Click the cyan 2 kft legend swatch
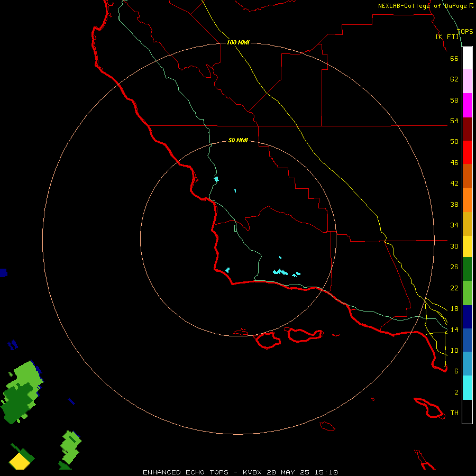Viewport: 476px width, 476px height. (467, 388)
